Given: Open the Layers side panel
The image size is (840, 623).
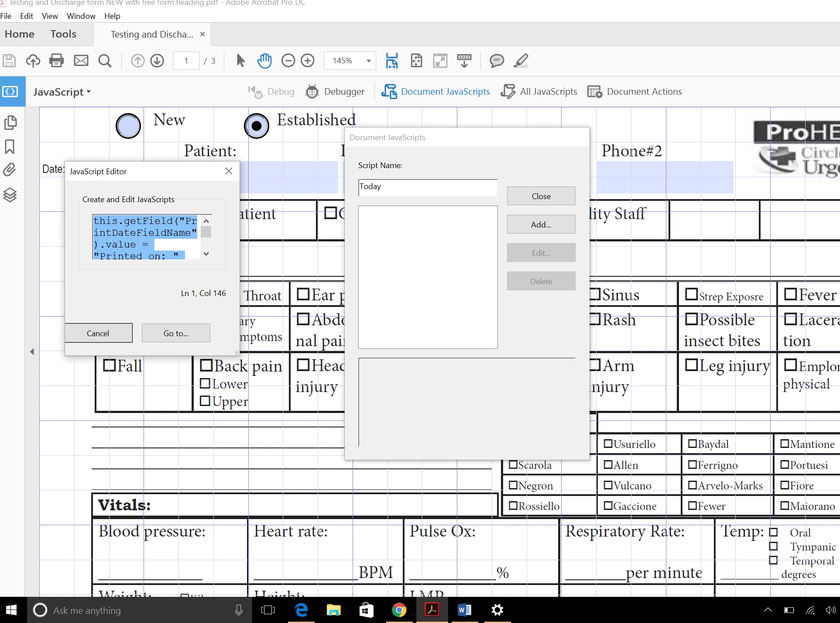Looking at the screenshot, I should (x=10, y=195).
